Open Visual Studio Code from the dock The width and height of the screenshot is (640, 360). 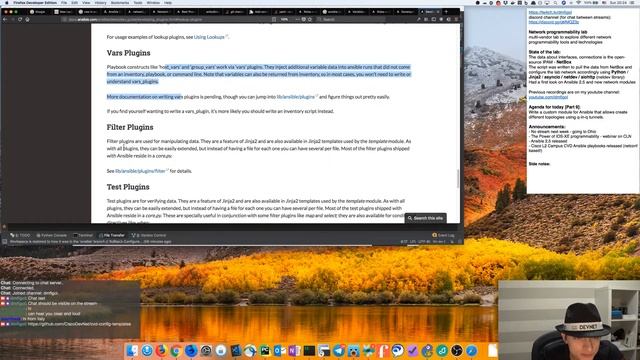pyautogui.click(x=236, y=350)
